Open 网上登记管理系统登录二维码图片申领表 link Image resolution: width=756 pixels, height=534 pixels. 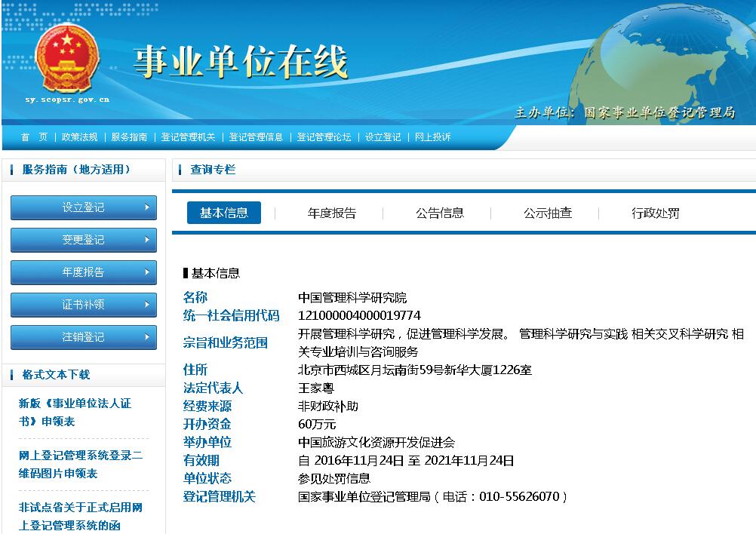point(81,464)
